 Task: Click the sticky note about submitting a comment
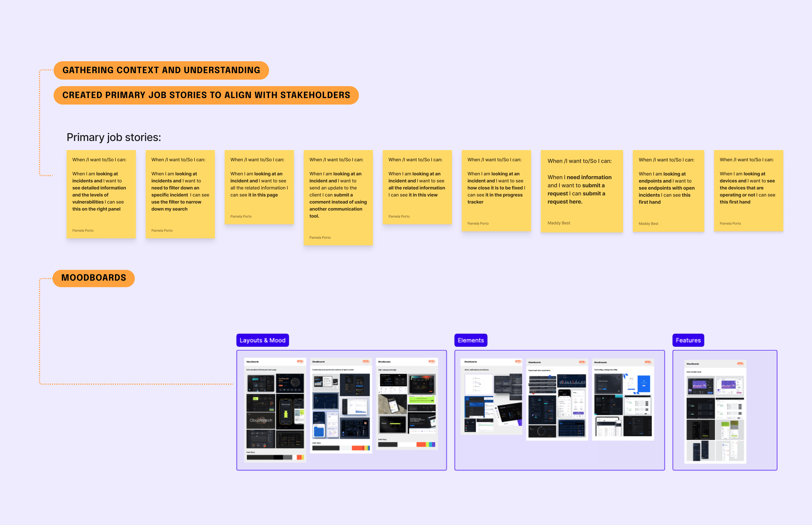[x=338, y=198]
